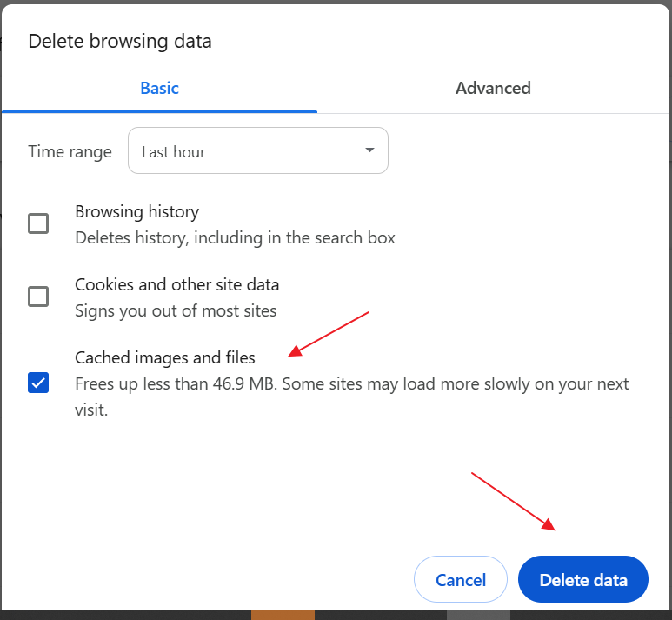The image size is (672, 620).
Task: Uncheck the Cached images and files checkbox
Action: [x=38, y=383]
